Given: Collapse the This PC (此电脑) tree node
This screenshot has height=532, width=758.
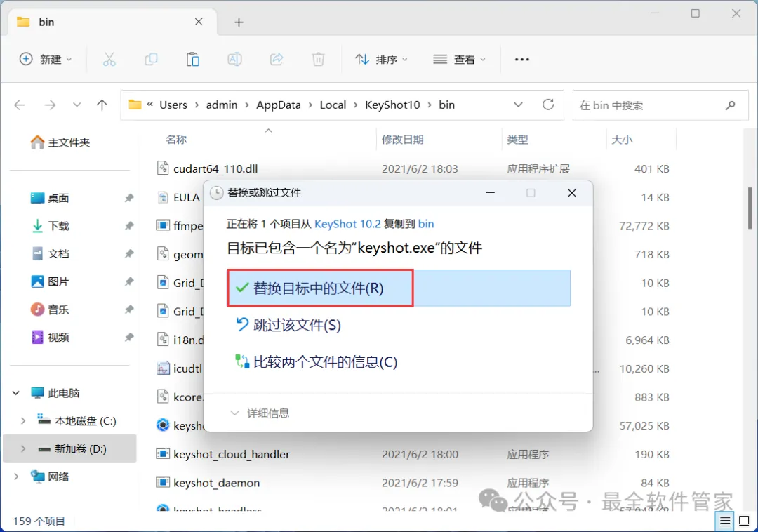Looking at the screenshot, I should click(x=16, y=393).
